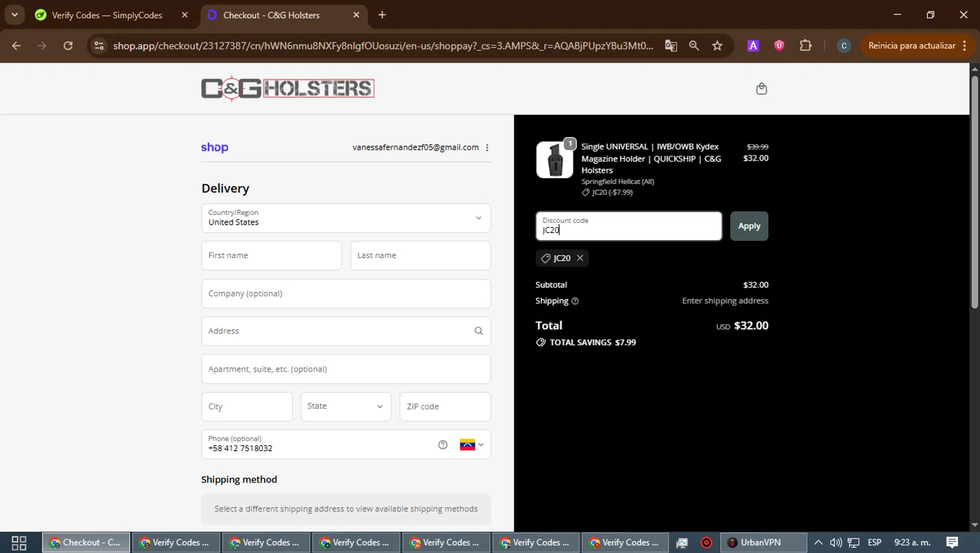Screen dimensions: 980x553
Task: Click the First name field
Action: (x=271, y=255)
